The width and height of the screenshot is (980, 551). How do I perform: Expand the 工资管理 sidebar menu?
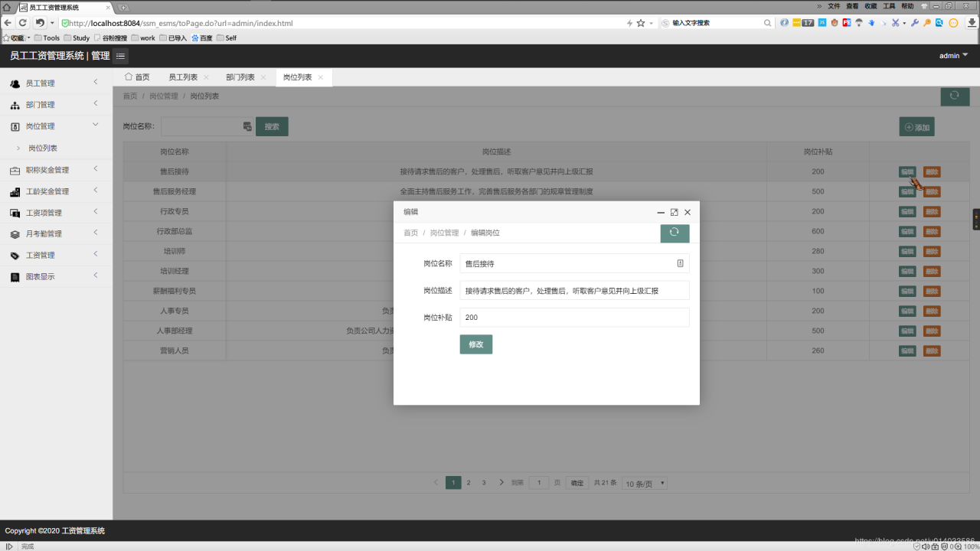pyautogui.click(x=56, y=255)
